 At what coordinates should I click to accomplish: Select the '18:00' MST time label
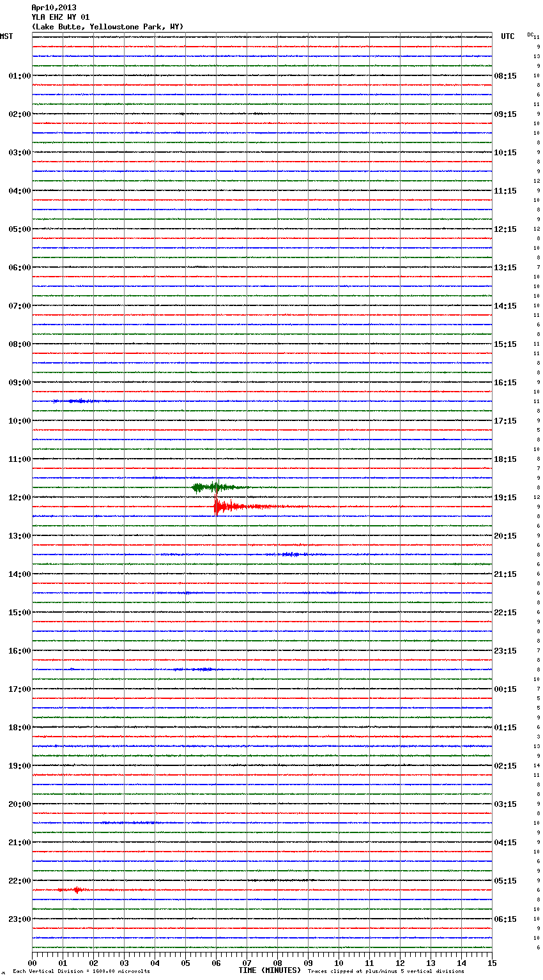(x=20, y=728)
